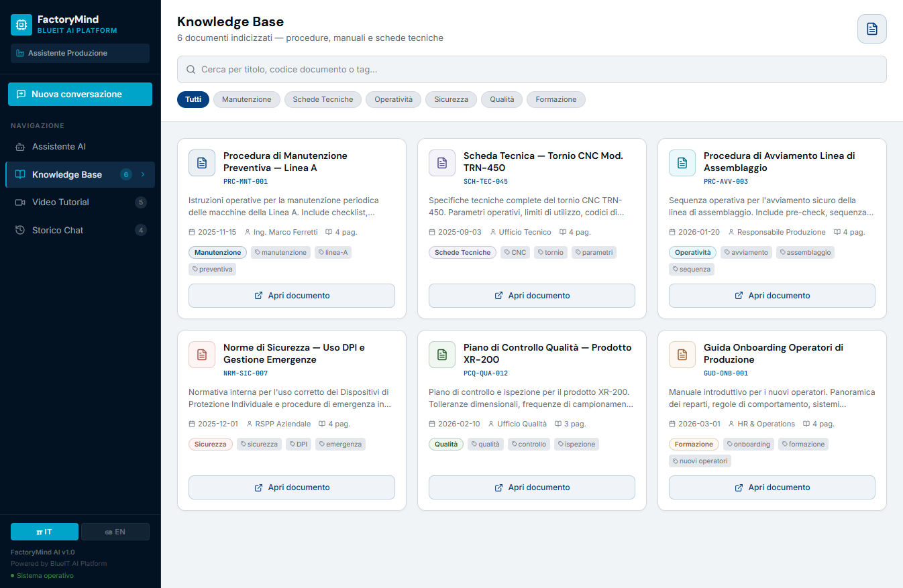Click the CNC tag

(x=515, y=253)
